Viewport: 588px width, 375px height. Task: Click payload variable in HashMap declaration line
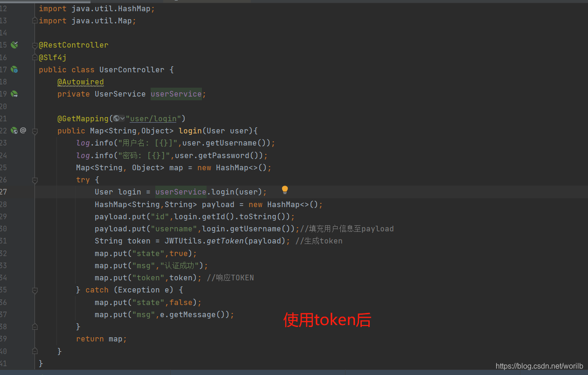[x=218, y=204]
